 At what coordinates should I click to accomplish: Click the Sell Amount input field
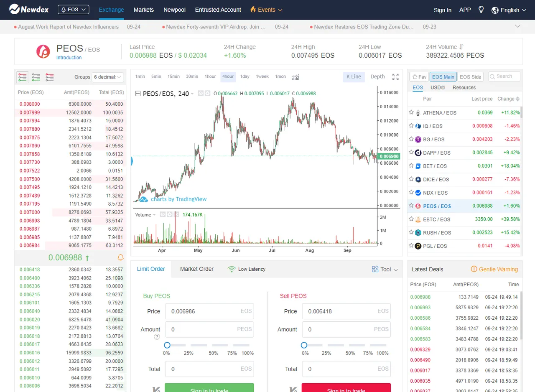pos(346,329)
